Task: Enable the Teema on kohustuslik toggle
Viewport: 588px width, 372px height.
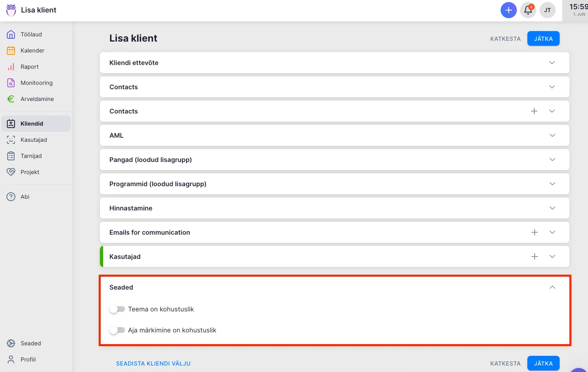Action: click(x=117, y=309)
